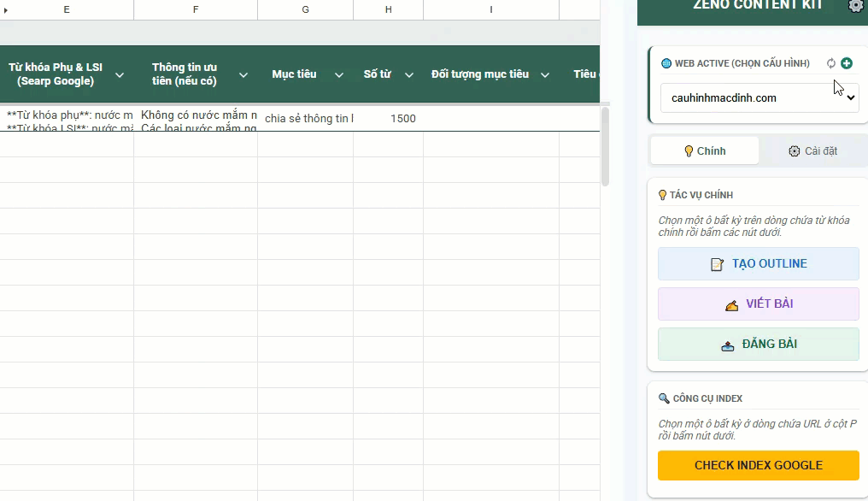This screenshot has width=868, height=501.
Task: Click the refresh web config icon
Action: [831, 63]
